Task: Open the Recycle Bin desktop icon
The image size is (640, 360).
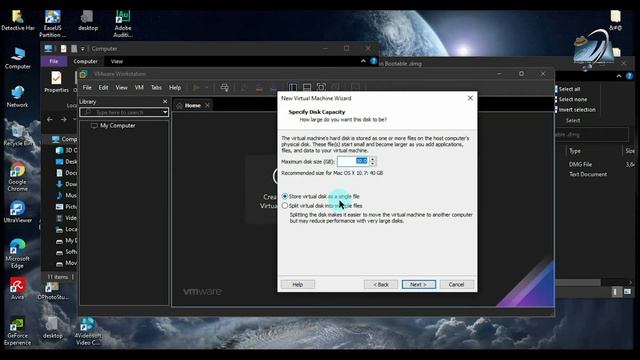Action: click(18, 135)
